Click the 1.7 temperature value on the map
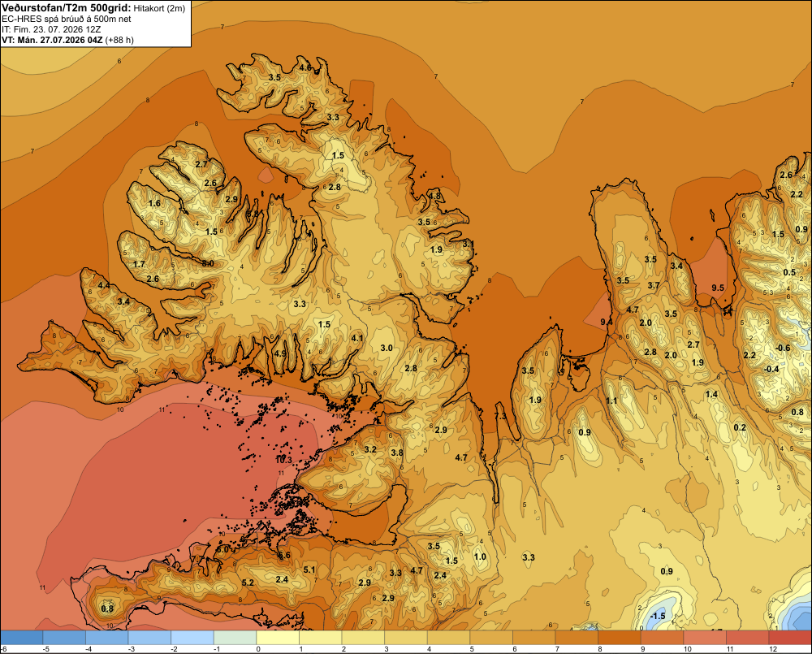The width and height of the screenshot is (812, 654). (139, 265)
